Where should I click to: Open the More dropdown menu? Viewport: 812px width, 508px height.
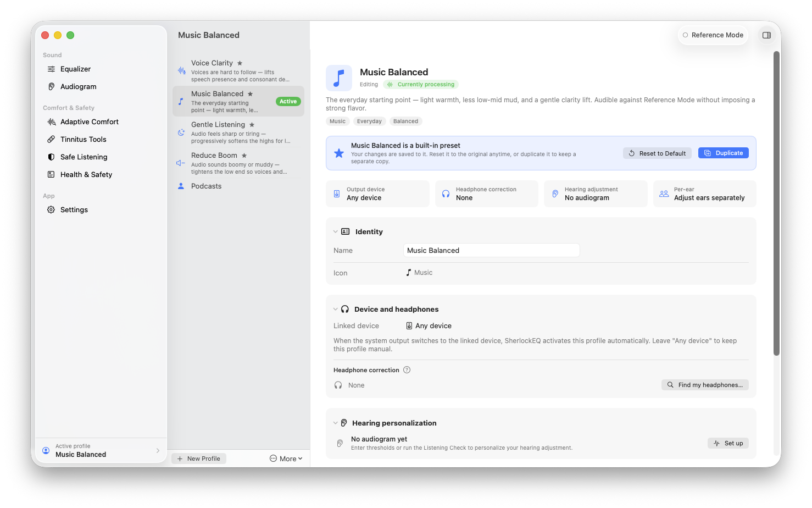[x=286, y=459]
